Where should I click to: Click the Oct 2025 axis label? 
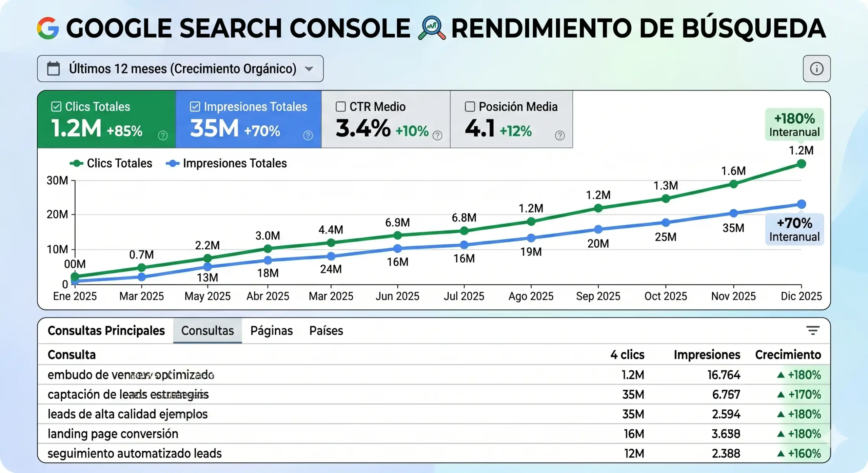pyautogui.click(x=666, y=296)
